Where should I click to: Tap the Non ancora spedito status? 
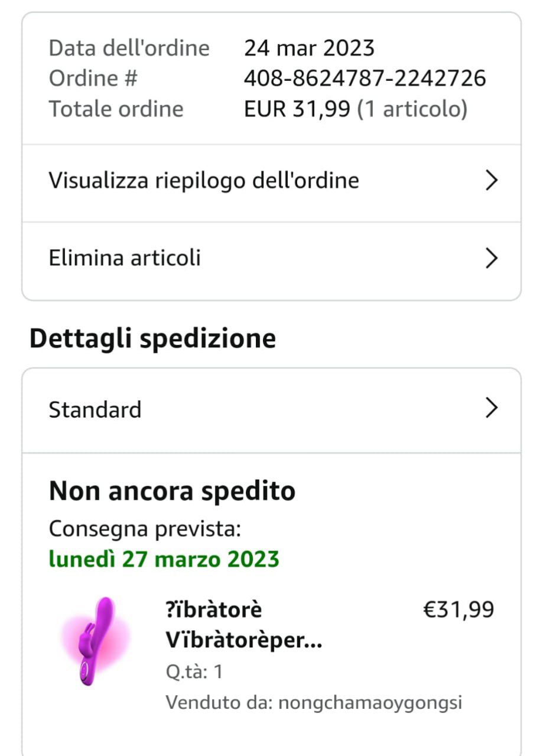pyautogui.click(x=172, y=491)
